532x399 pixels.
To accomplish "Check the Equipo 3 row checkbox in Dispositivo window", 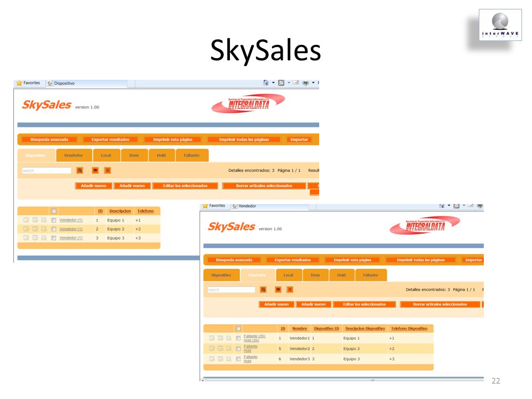I will pos(54,238).
